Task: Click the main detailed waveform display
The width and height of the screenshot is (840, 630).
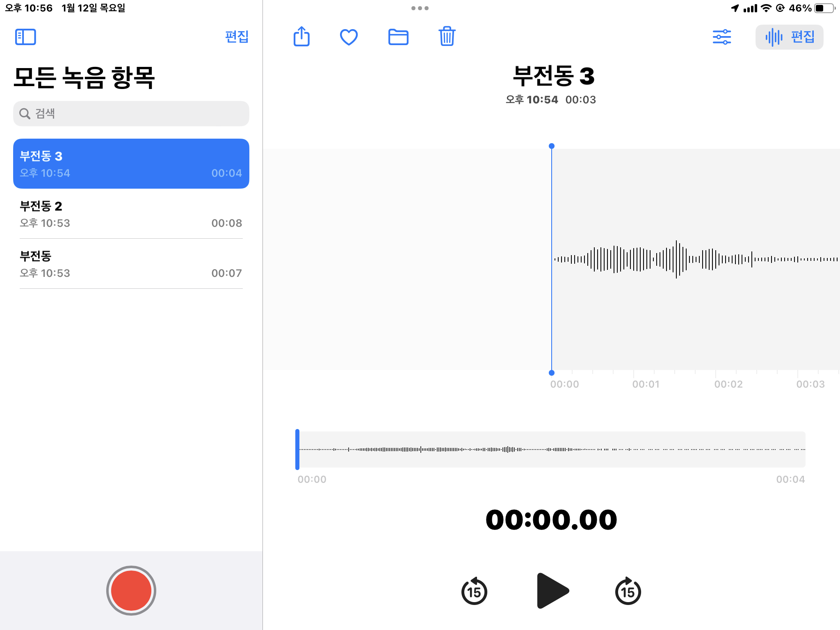Action: point(552,259)
